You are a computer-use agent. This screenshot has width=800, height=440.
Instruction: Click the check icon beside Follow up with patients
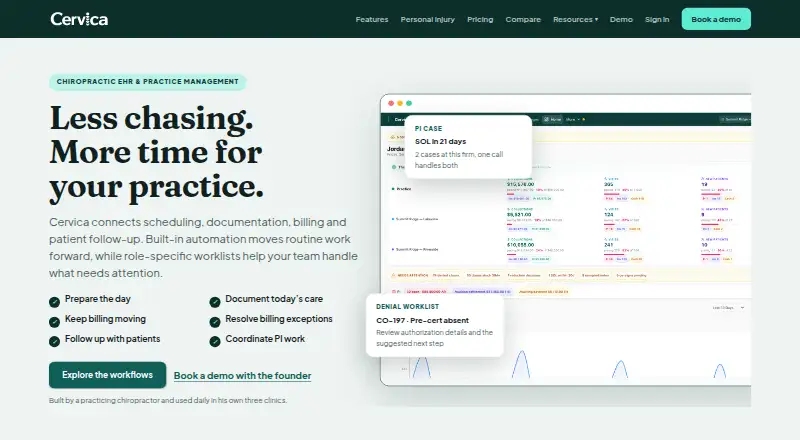pyautogui.click(x=55, y=341)
